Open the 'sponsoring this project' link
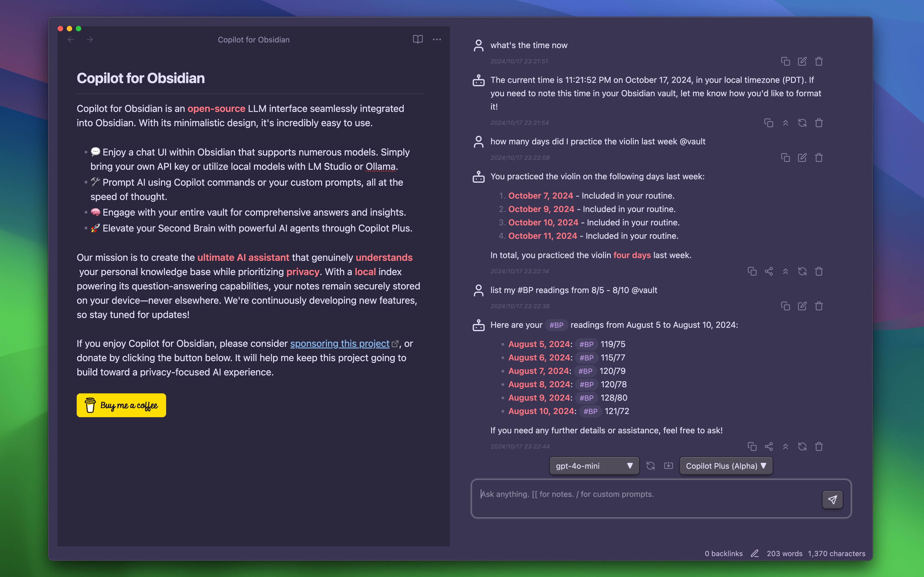The width and height of the screenshot is (924, 577). coord(339,343)
